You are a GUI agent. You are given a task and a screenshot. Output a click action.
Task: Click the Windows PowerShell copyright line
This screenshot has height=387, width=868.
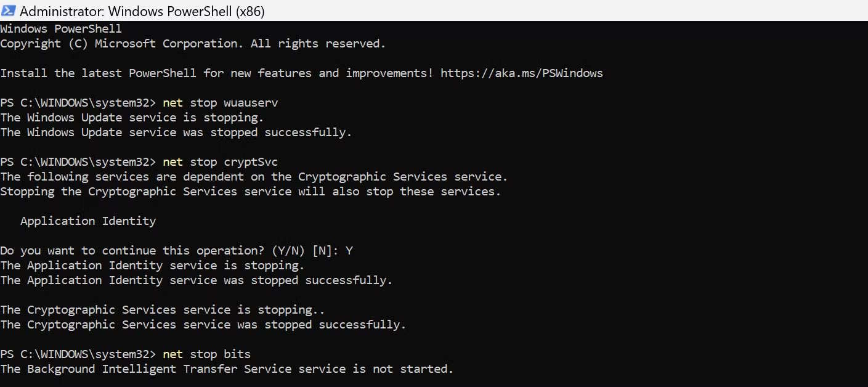pyautogui.click(x=192, y=43)
